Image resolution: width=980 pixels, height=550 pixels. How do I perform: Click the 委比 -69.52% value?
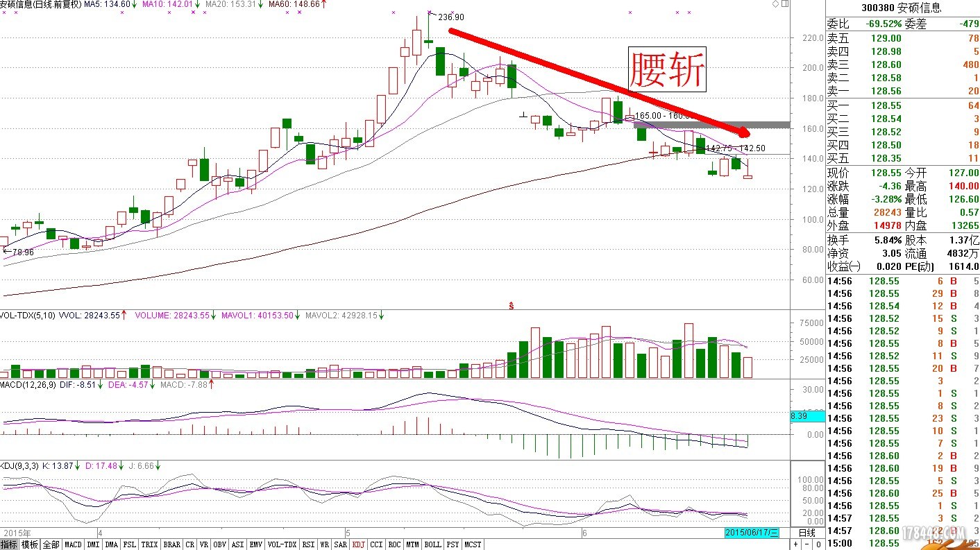[884, 24]
